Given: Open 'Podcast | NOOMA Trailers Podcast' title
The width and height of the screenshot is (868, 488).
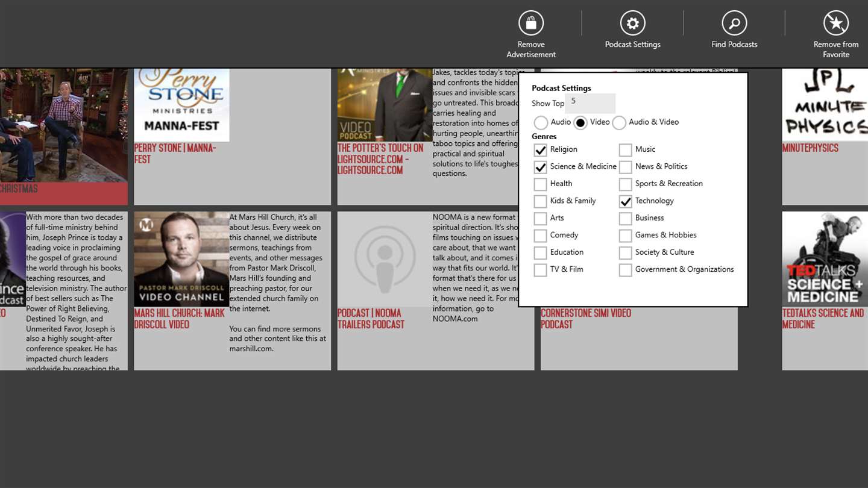Looking at the screenshot, I should click(x=371, y=319).
